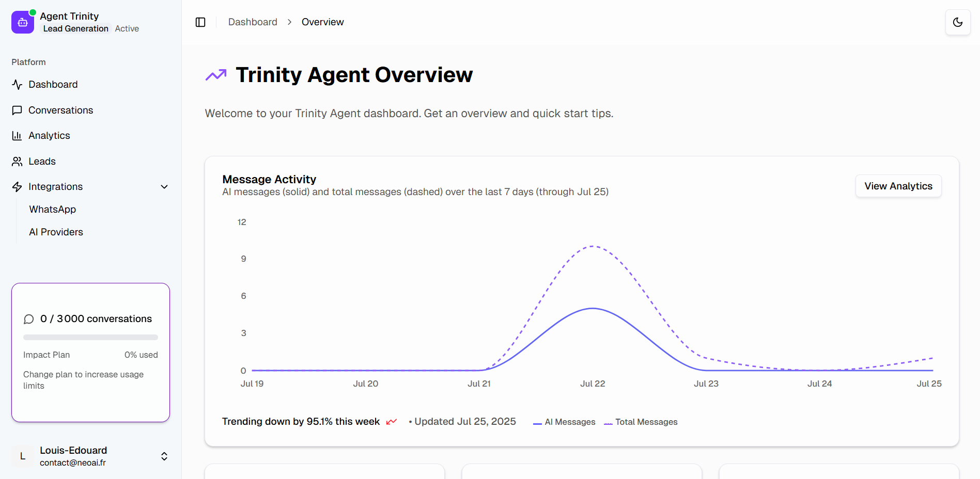The width and height of the screenshot is (980, 479).
Task: Collapse the Integrations submenu chevron
Action: pyautogui.click(x=164, y=187)
